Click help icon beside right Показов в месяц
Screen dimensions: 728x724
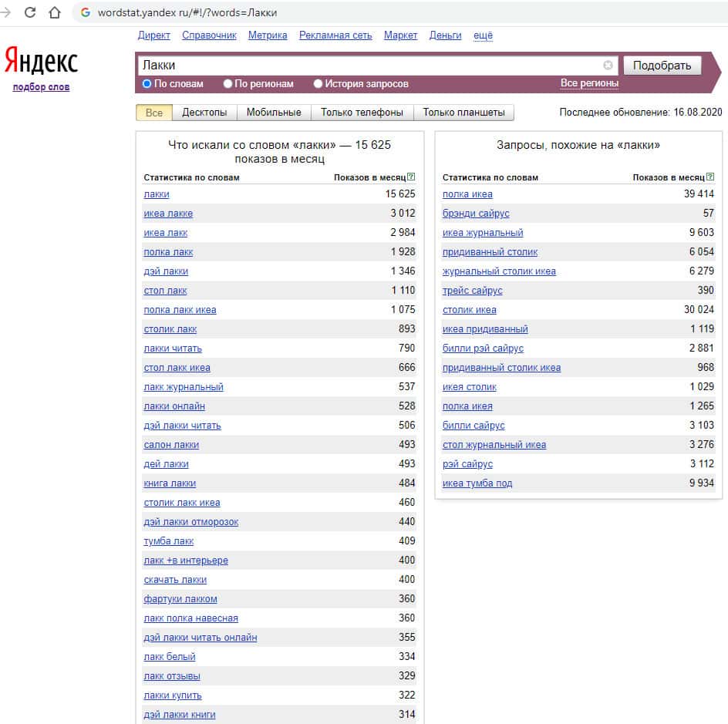pos(710,177)
